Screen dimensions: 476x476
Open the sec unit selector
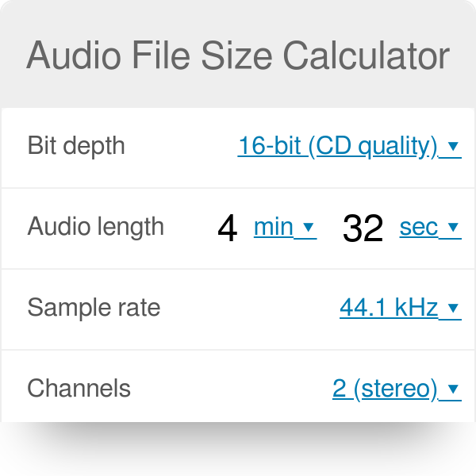(419, 228)
